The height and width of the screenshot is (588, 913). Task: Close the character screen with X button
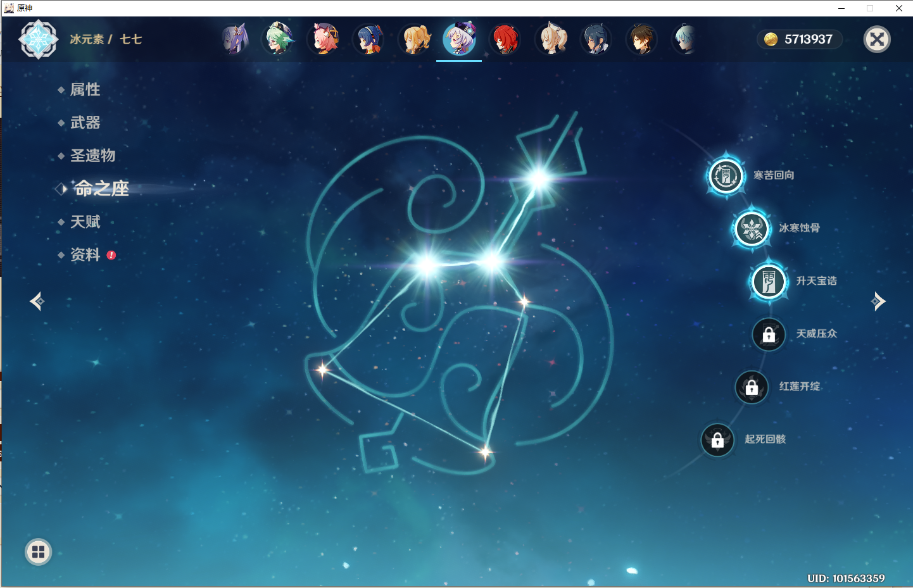877,39
